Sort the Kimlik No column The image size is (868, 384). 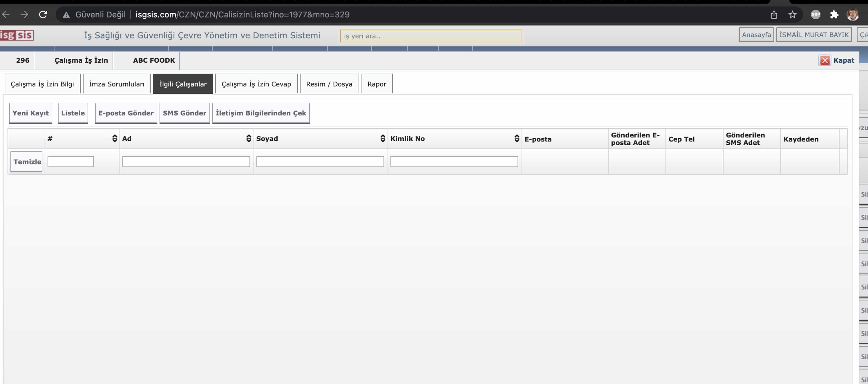point(517,138)
